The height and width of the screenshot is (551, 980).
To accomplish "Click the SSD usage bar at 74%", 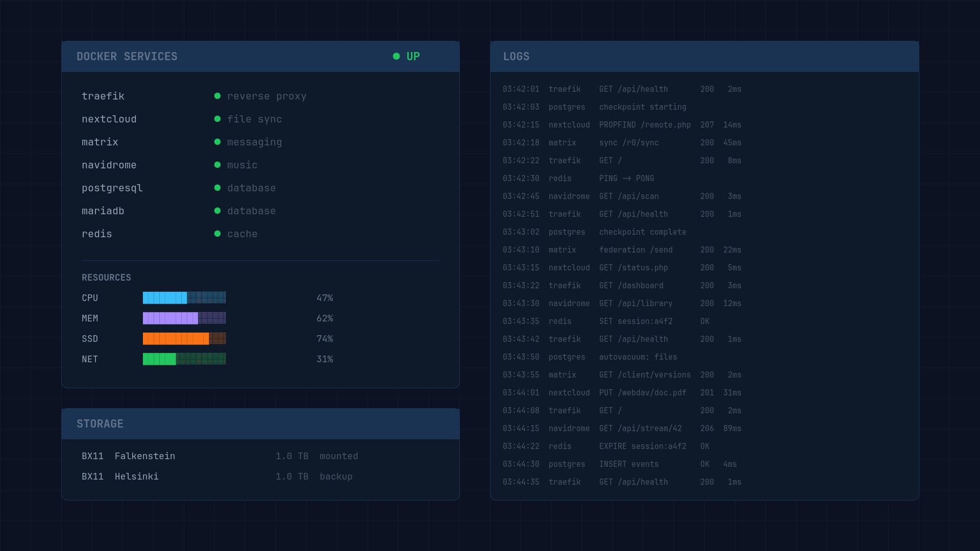I will [x=185, y=338].
